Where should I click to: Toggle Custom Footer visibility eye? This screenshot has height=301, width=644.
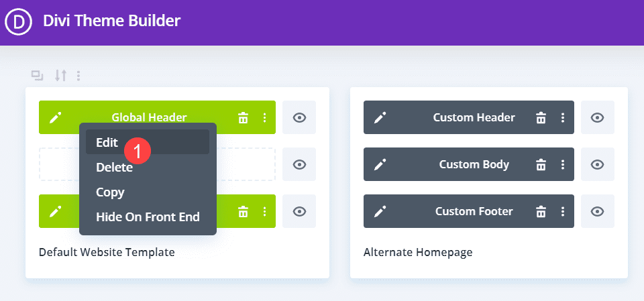click(597, 212)
